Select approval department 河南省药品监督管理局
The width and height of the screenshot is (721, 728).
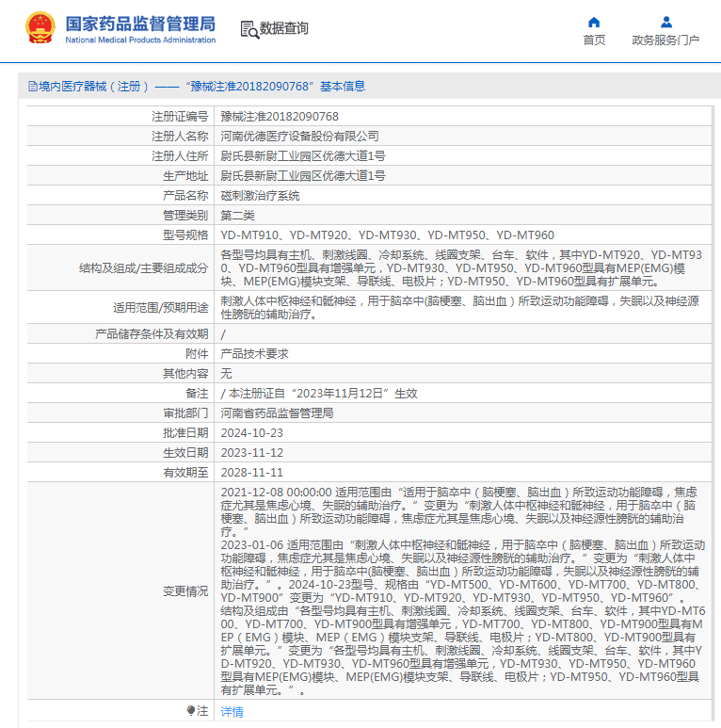(277, 413)
